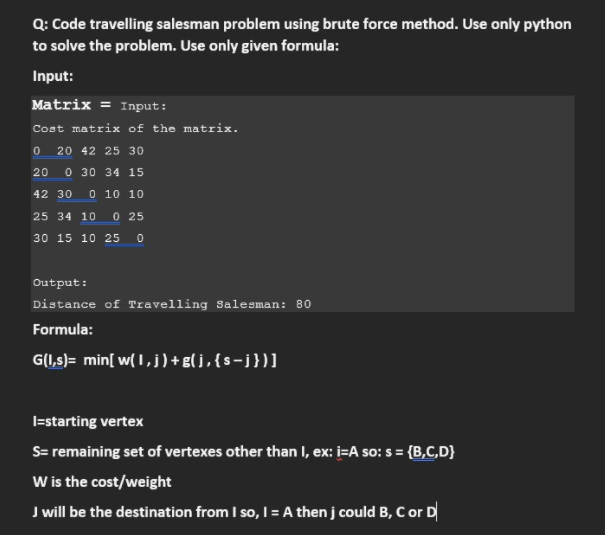Click matrix row '20 0 30 34 15'
605x535 pixels.
click(88, 172)
